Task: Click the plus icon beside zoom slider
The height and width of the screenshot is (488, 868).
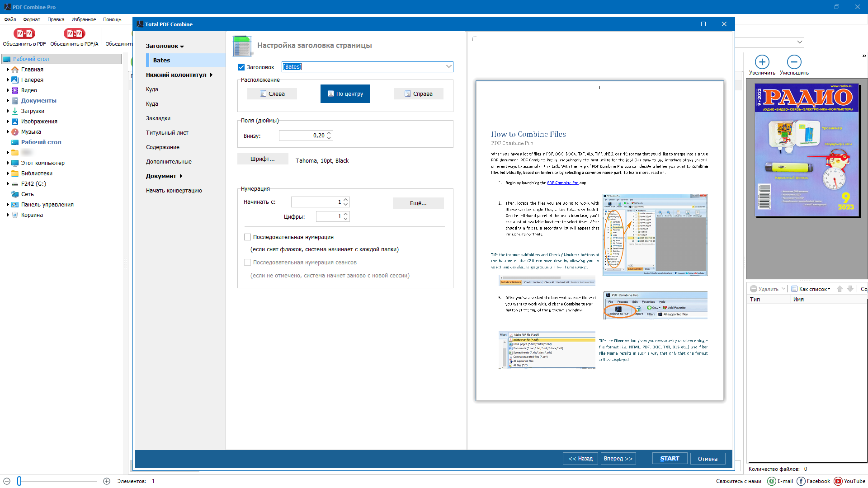Action: click(x=107, y=481)
